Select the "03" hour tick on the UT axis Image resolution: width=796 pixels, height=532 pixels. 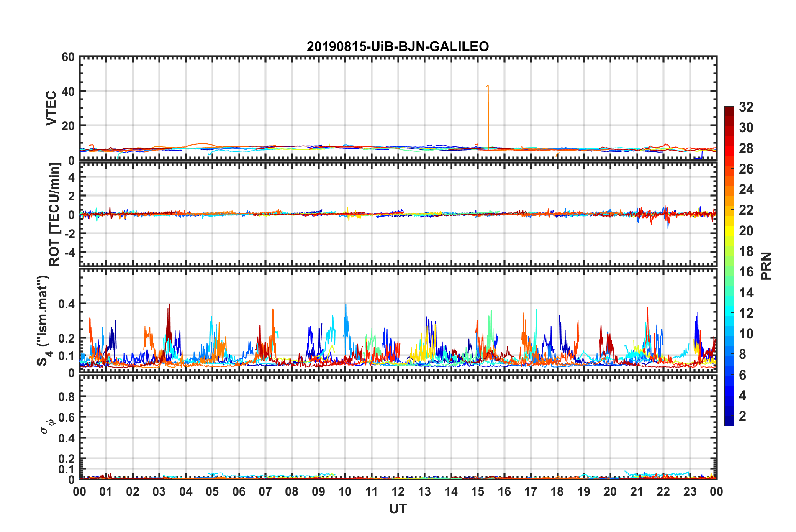point(159,492)
